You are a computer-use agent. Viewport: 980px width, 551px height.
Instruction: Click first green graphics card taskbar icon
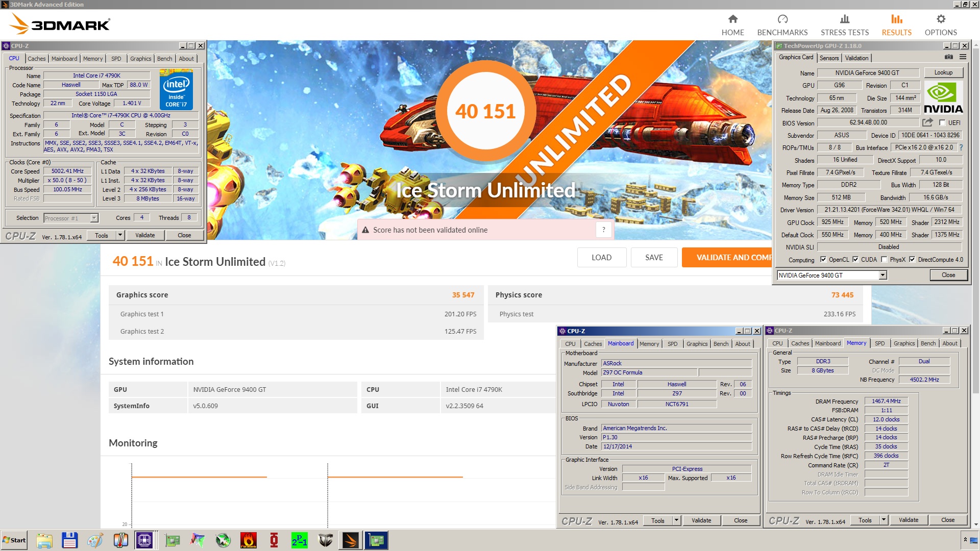pos(172,540)
